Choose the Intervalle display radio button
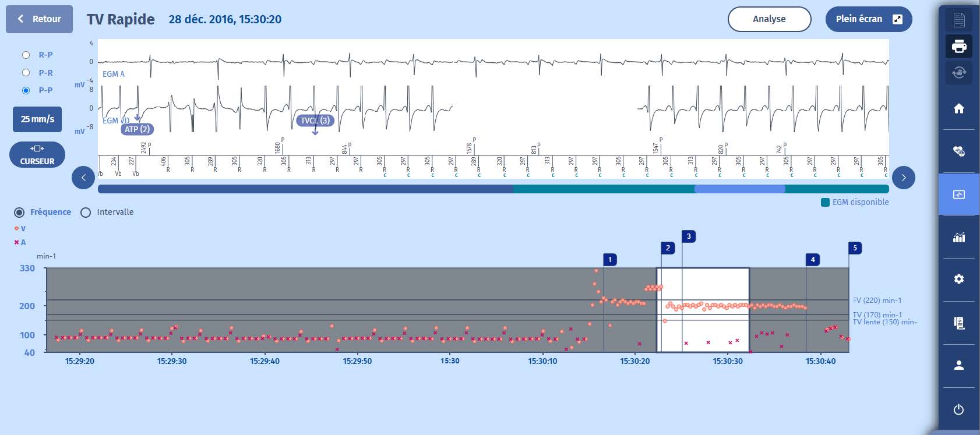This screenshot has height=435, width=980. 86,213
